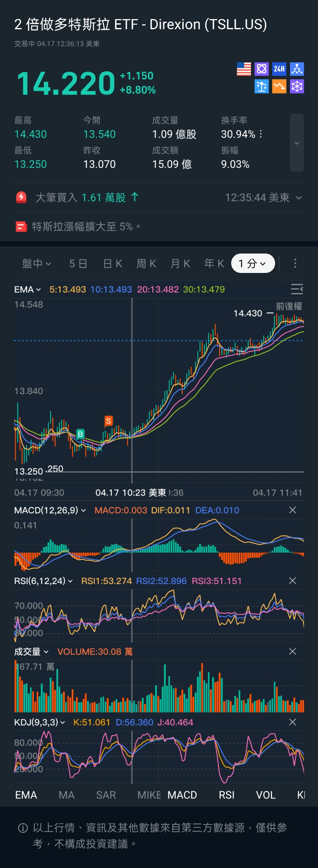Tap the green B buy marker on chart
This screenshot has width=318, height=868.
click(x=80, y=434)
